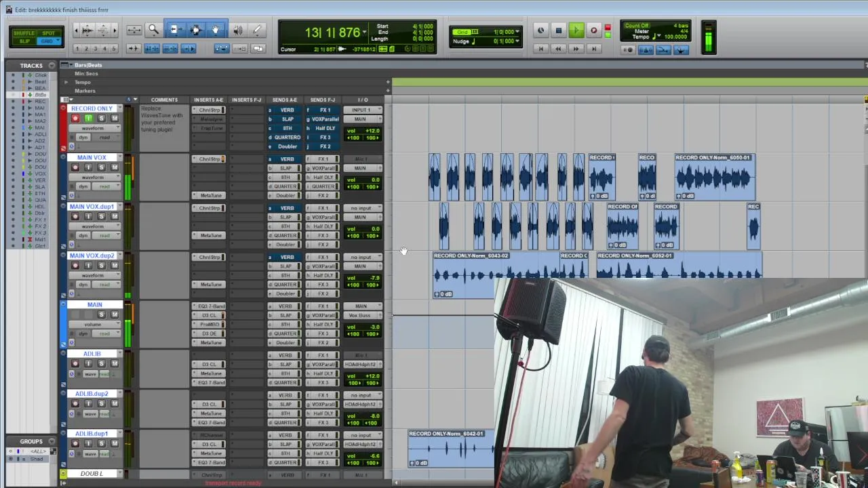This screenshot has width=868, height=488.
Task: Enable Shuffle edit mode
Action: [x=24, y=33]
